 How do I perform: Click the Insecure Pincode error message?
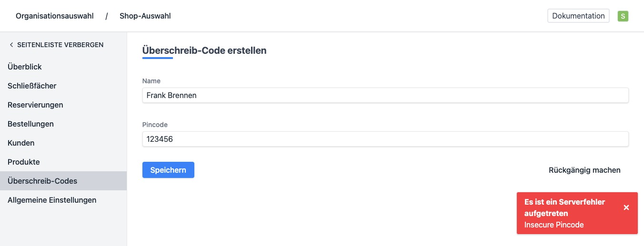pyautogui.click(x=554, y=225)
